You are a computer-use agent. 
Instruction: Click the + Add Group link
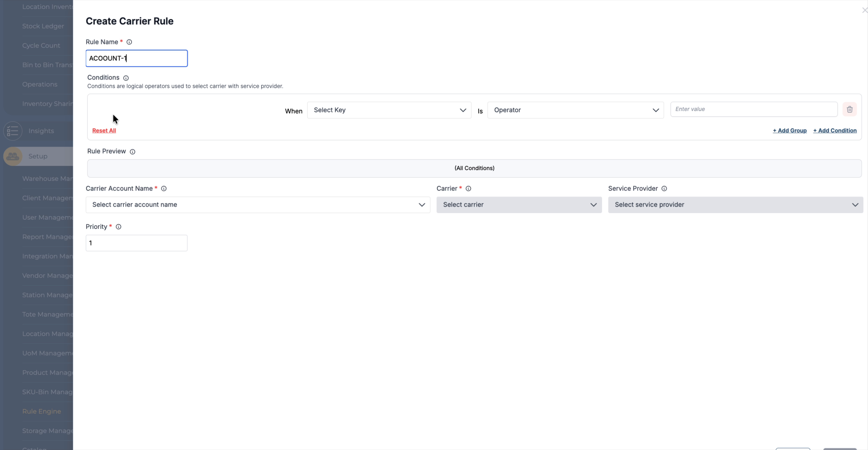pos(790,130)
